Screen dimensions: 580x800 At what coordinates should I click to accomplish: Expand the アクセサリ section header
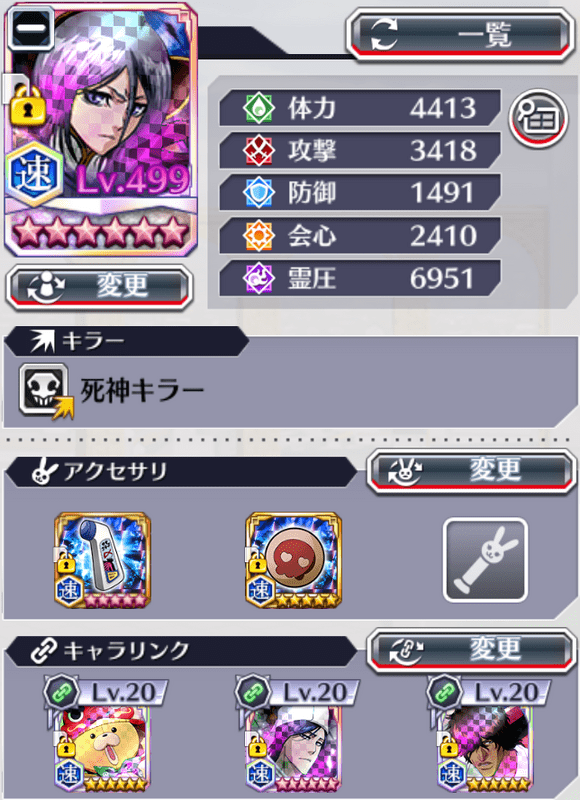180,471
